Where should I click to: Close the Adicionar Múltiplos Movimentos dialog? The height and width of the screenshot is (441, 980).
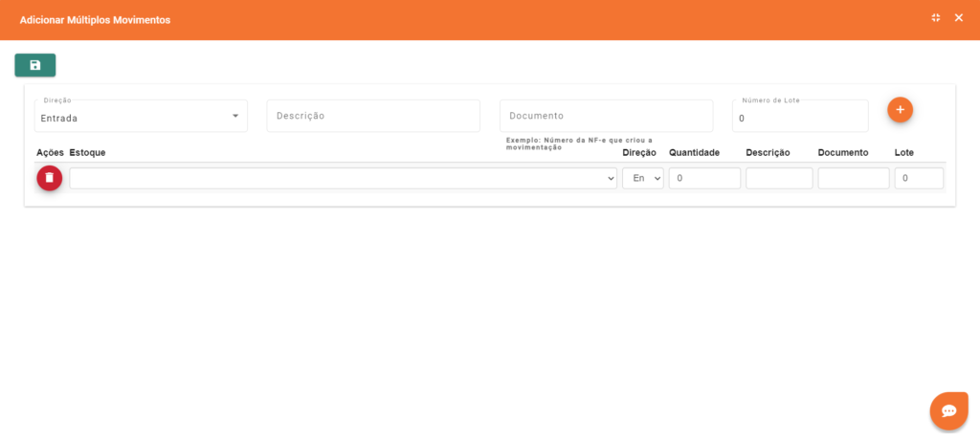point(959,18)
